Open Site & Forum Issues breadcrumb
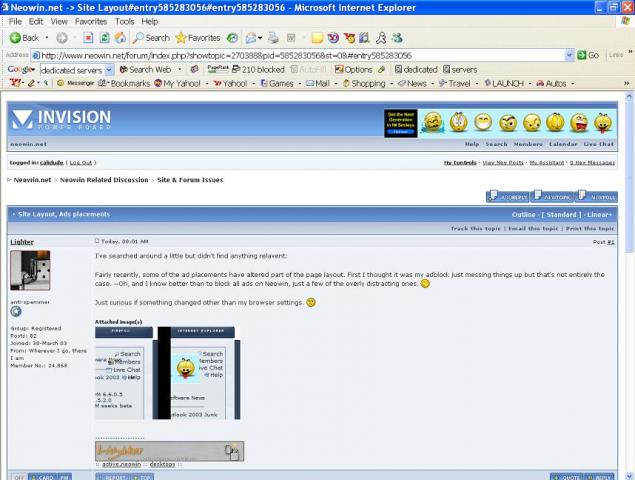The width and height of the screenshot is (635, 480). coord(190,180)
